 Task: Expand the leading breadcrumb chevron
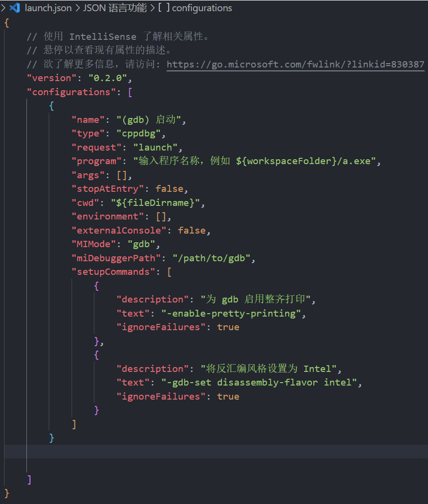click(3, 8)
